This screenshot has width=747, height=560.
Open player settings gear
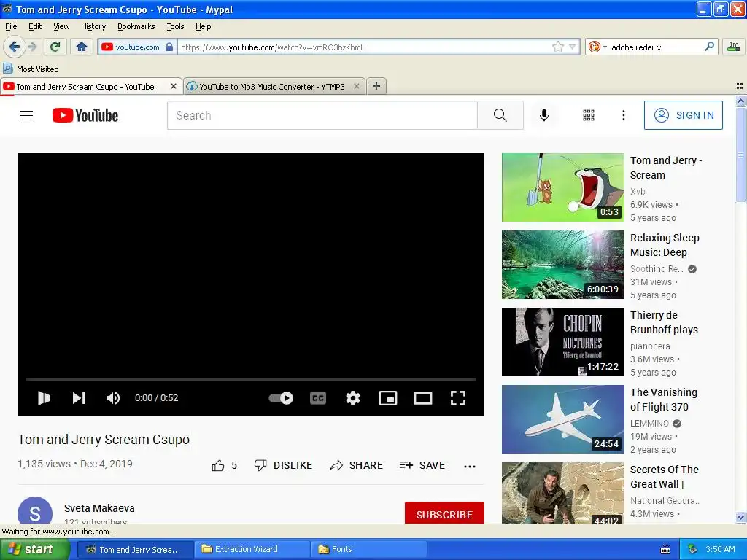coord(352,397)
